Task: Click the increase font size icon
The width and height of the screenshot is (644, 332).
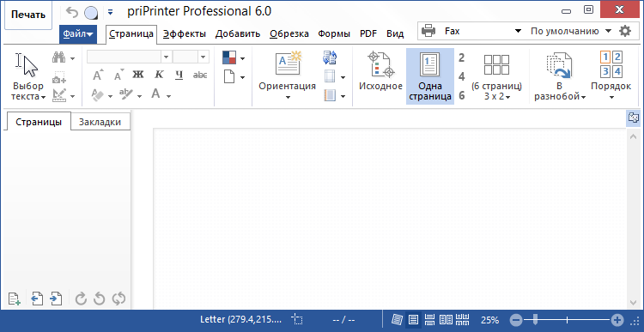Action: (x=98, y=75)
